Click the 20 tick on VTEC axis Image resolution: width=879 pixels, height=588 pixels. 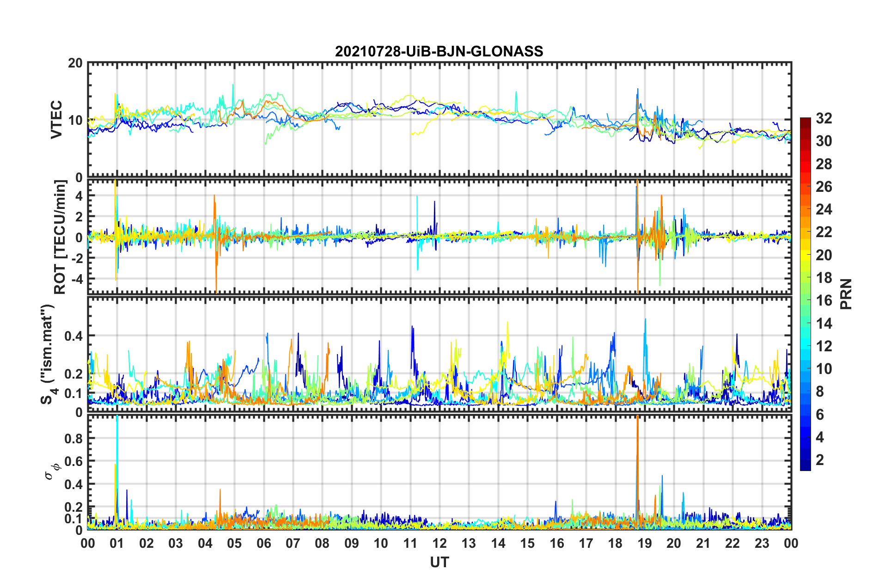[75, 63]
